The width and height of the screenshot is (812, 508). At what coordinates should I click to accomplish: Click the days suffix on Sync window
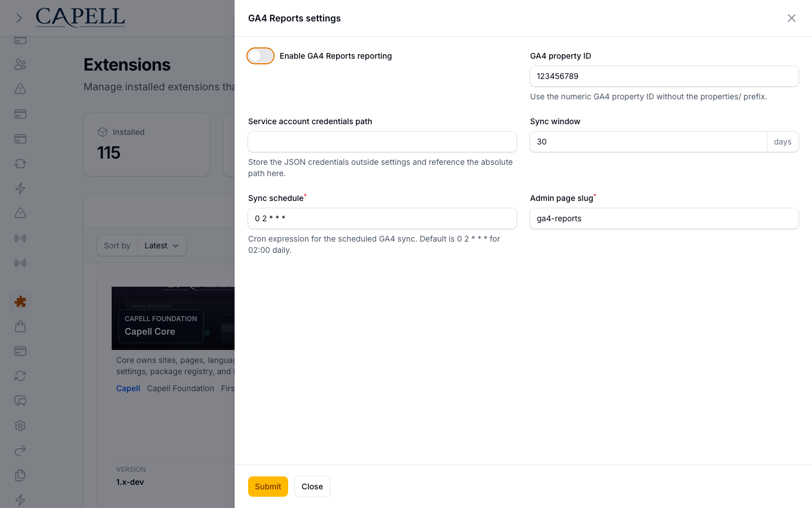[783, 142]
